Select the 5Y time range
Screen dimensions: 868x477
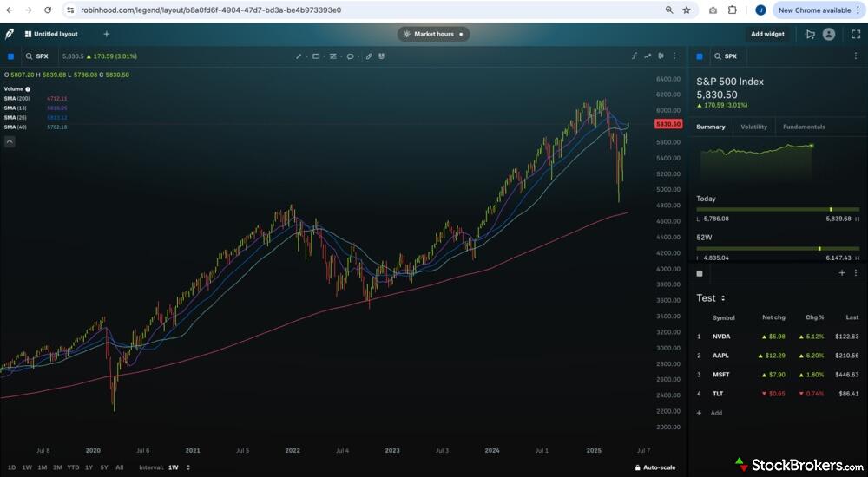(104, 467)
